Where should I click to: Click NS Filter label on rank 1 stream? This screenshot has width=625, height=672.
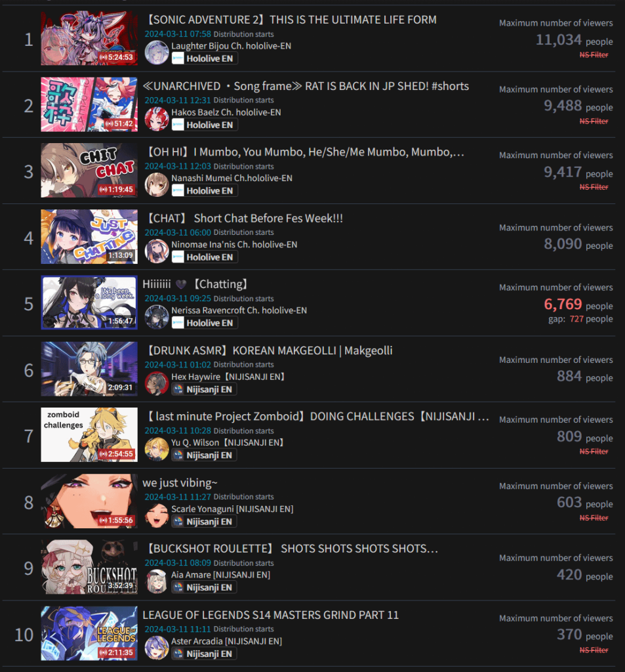(594, 55)
